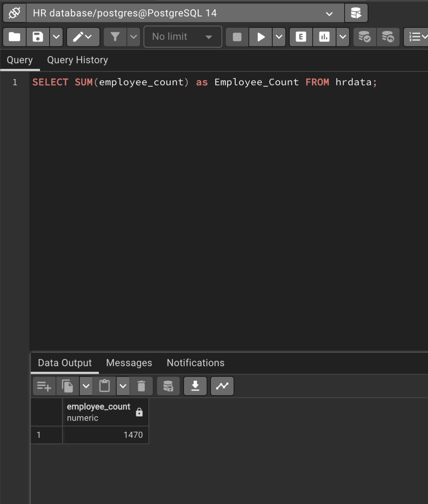The image size is (428, 504).
Task: Execute the query with play button
Action: [x=261, y=37]
